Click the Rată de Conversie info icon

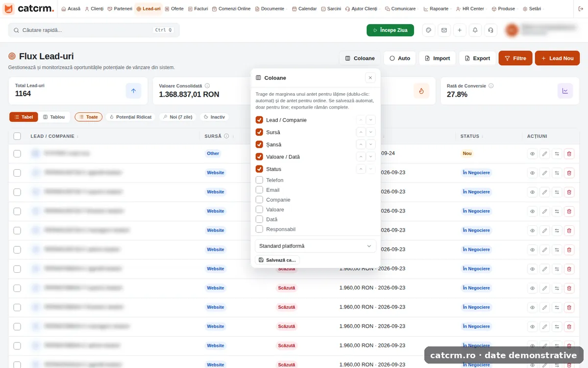click(491, 86)
